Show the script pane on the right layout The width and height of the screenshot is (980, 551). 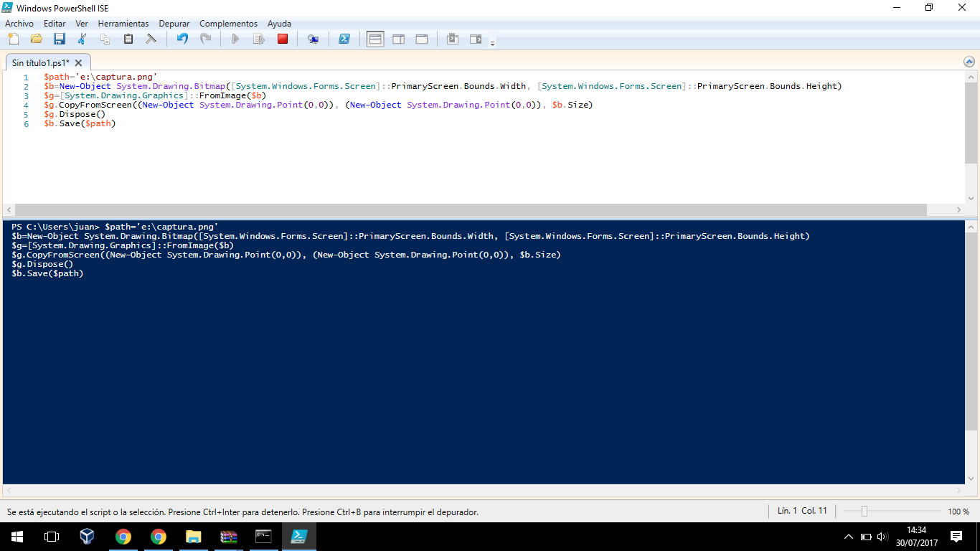(398, 39)
